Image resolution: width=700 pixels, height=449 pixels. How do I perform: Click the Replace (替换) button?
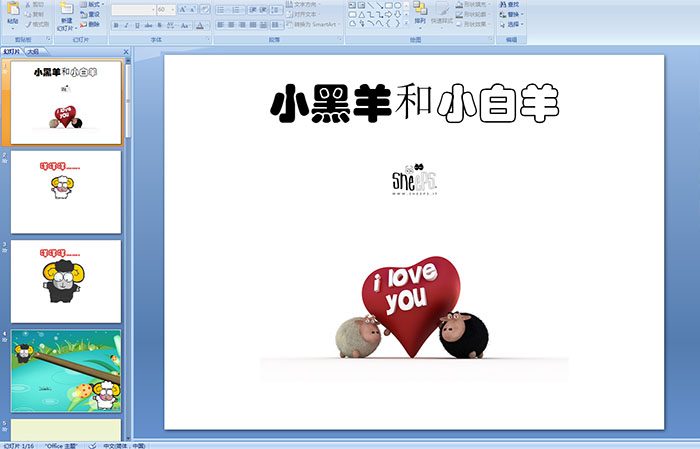[511, 14]
